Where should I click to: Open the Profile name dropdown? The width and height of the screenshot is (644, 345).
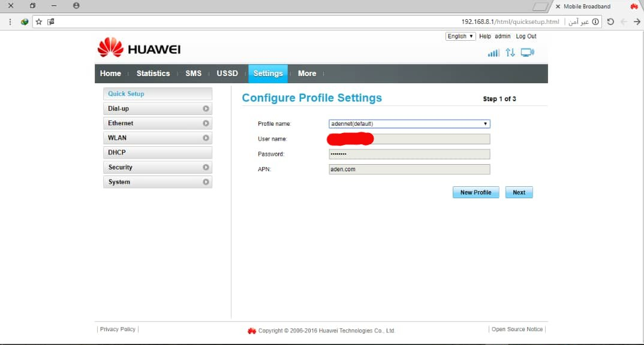click(410, 124)
